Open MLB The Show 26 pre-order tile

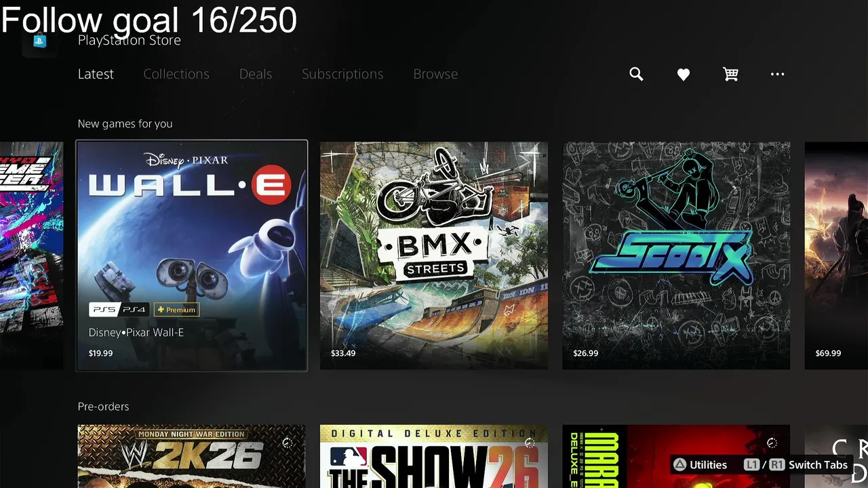pos(434,456)
